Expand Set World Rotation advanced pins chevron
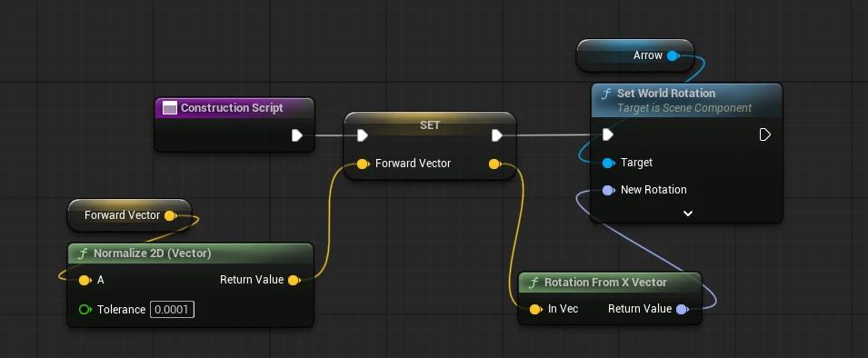This screenshot has height=358, width=868. (687, 213)
